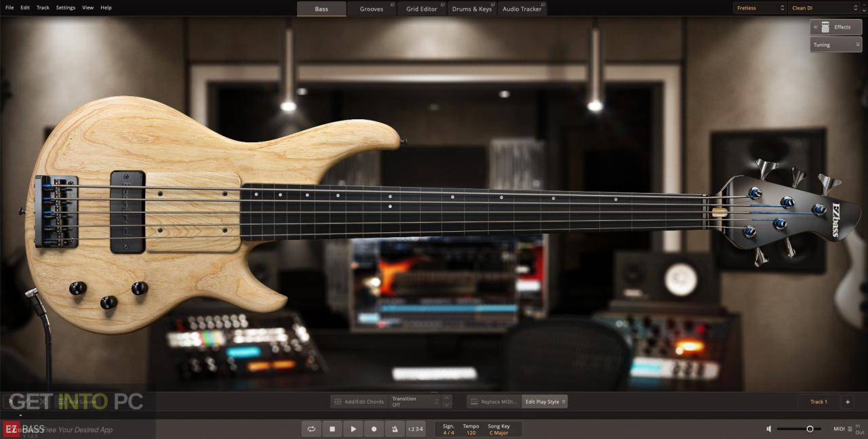
Task: Detach Drums & Keys tab using pop-out icon
Action: [x=493, y=5]
